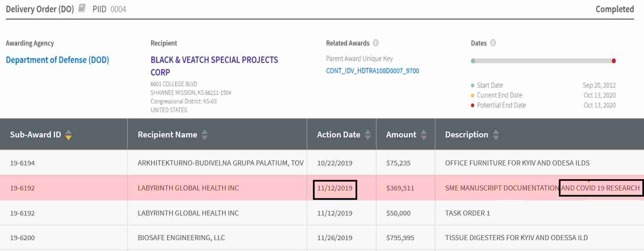Sort by Amount column arrows
This screenshot has width=644, height=251.
pos(424,134)
